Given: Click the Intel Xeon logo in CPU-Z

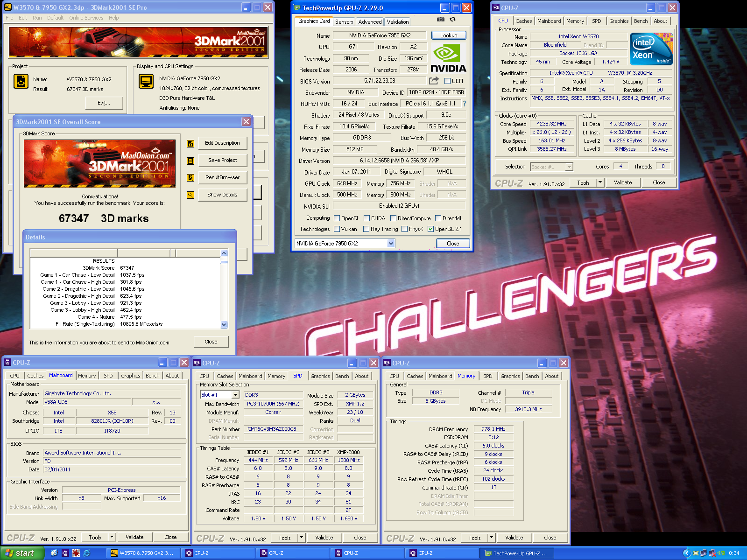Looking at the screenshot, I should [651, 49].
